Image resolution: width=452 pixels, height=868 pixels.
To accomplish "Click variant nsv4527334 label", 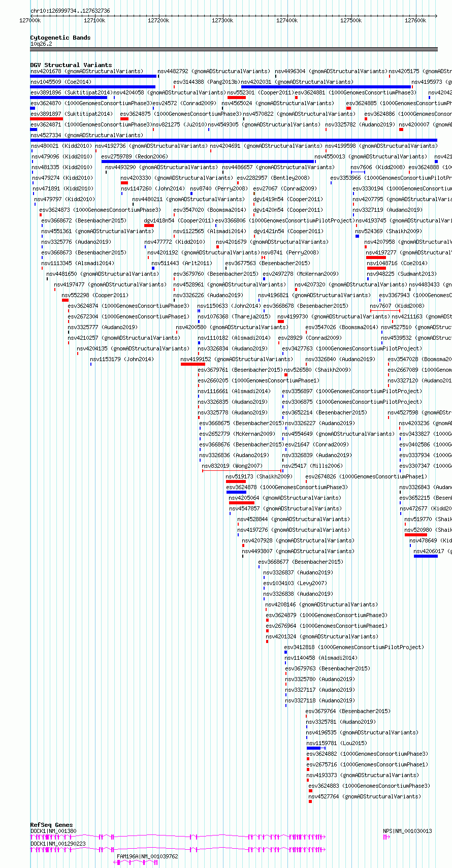I will pos(87,136).
